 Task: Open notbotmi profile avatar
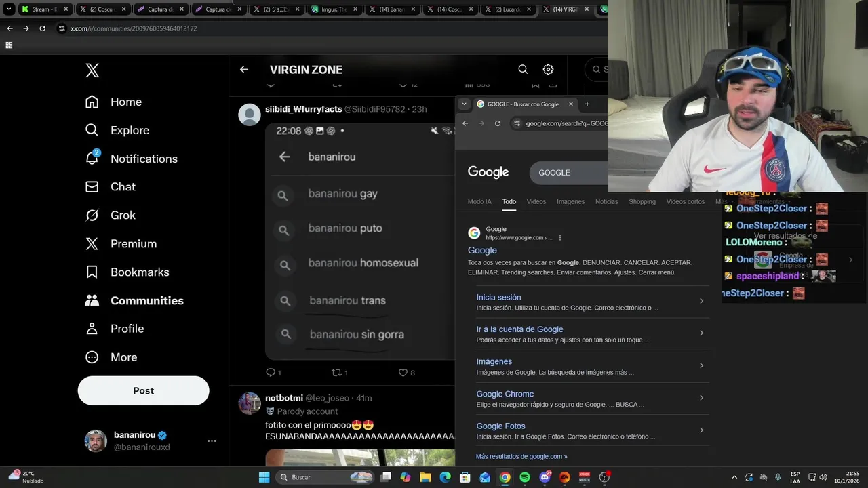point(250,403)
